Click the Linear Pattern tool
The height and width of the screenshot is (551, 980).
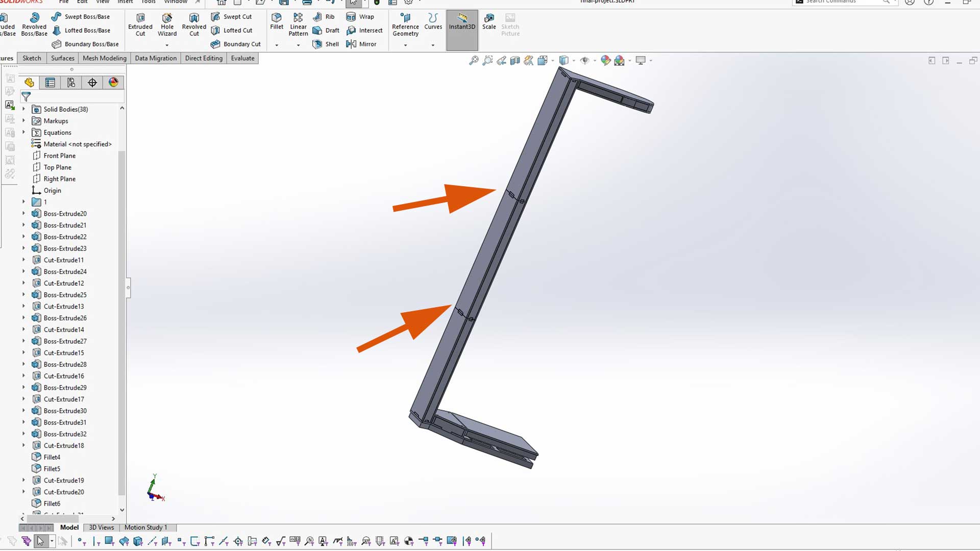298,24
